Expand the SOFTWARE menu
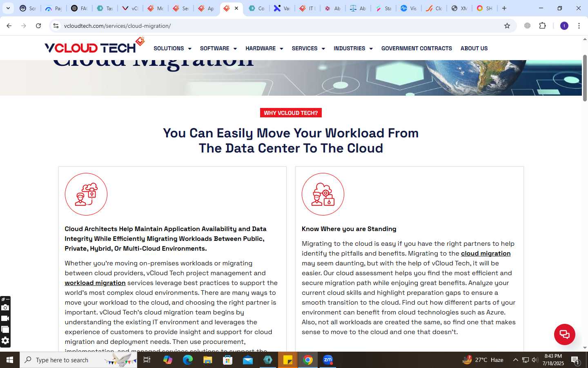The image size is (588, 368). [x=218, y=48]
